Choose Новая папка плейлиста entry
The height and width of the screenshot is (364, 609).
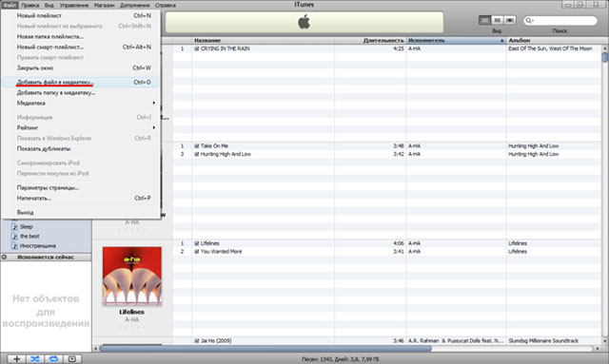[x=81, y=36]
